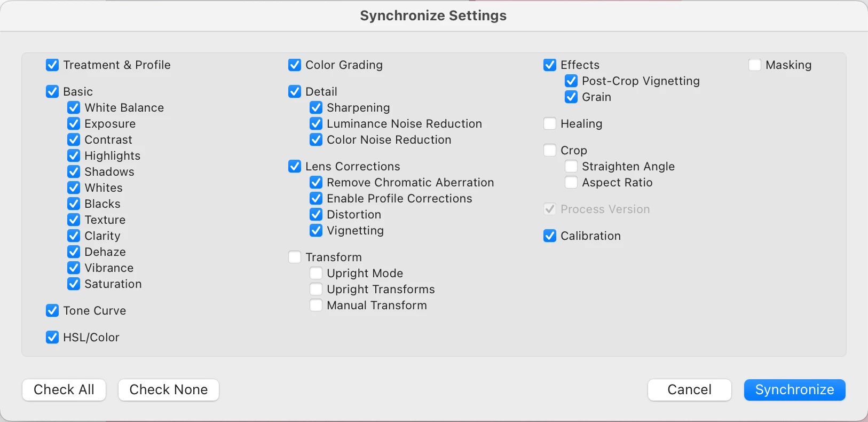Toggle the Grain checkbox
Screen dimensions: 868x422
(x=571, y=97)
